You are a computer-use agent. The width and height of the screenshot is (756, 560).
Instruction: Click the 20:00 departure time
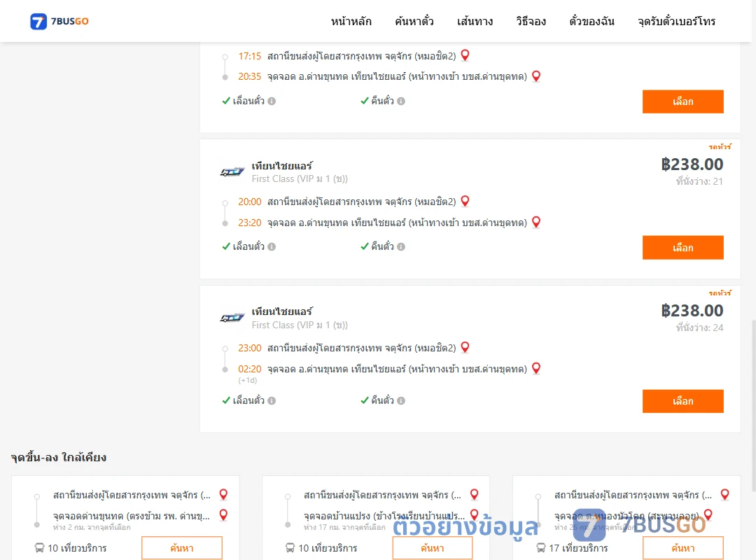(x=250, y=202)
